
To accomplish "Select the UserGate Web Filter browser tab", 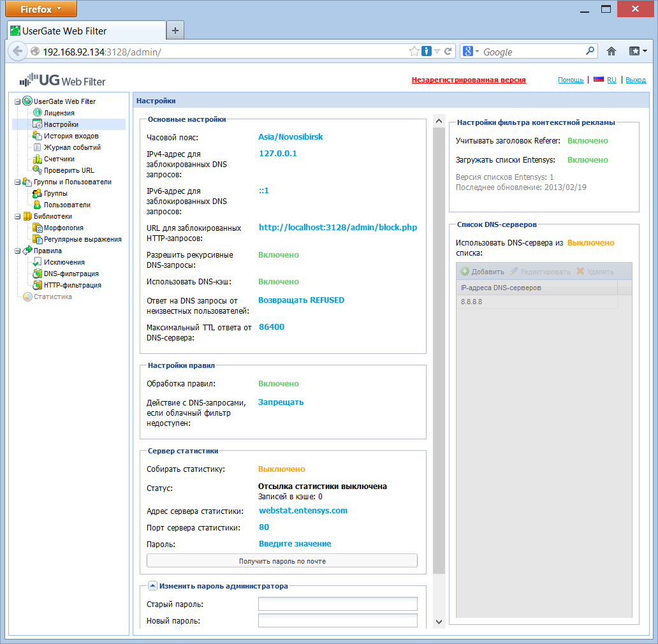I will 87,31.
